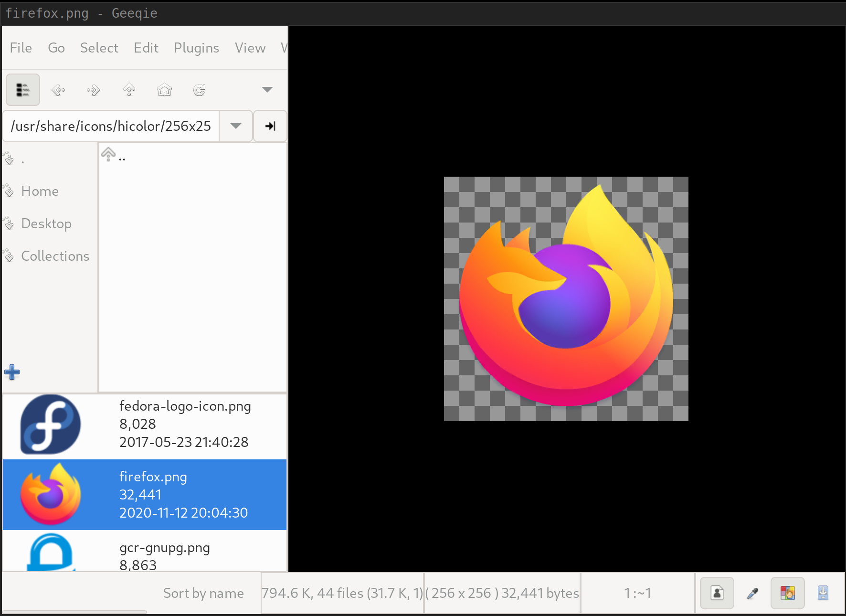Viewport: 846px width, 616px height.
Task: Click the tab-completion arrow button
Action: click(270, 126)
